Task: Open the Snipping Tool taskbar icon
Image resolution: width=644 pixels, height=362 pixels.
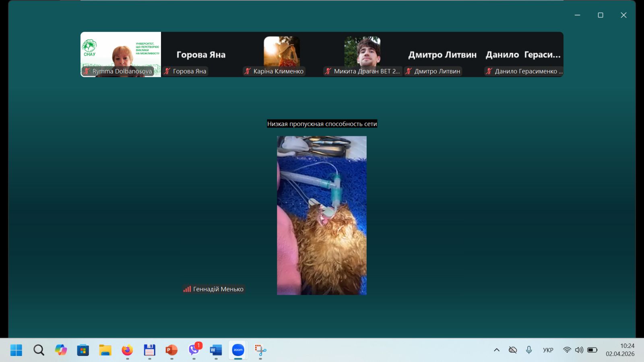Action: 260,350
